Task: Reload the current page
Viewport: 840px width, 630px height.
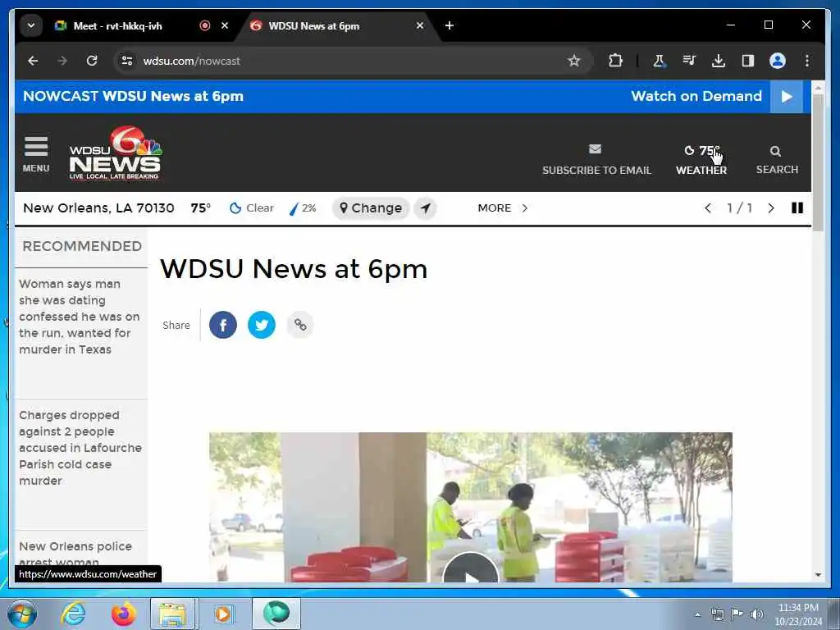Action: 92,61
